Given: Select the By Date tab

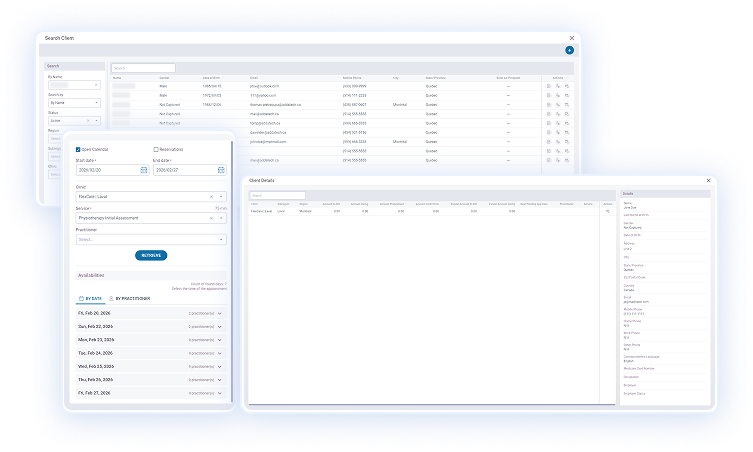Looking at the screenshot, I should point(90,298).
